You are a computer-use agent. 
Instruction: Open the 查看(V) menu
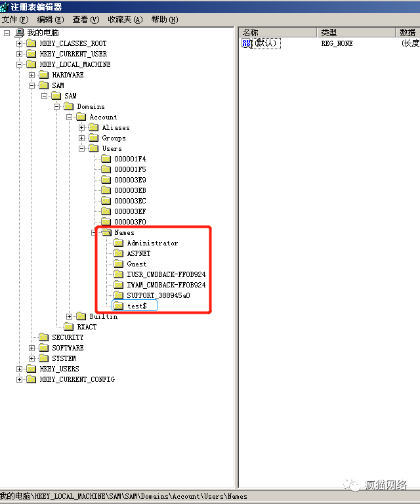coord(86,20)
